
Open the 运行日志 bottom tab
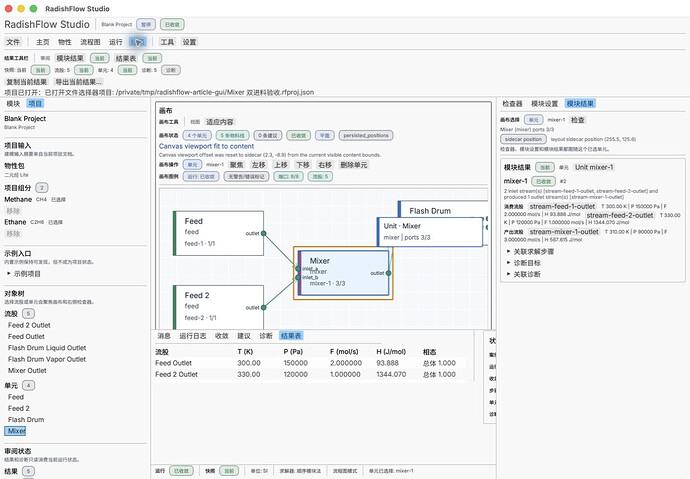click(193, 336)
